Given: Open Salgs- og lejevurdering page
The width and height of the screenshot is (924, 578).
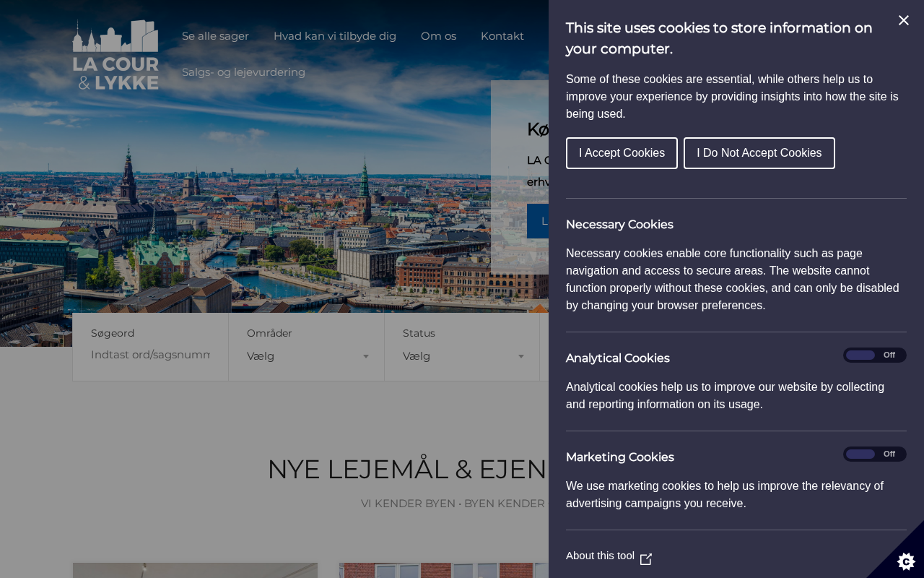Looking at the screenshot, I should coord(243,72).
